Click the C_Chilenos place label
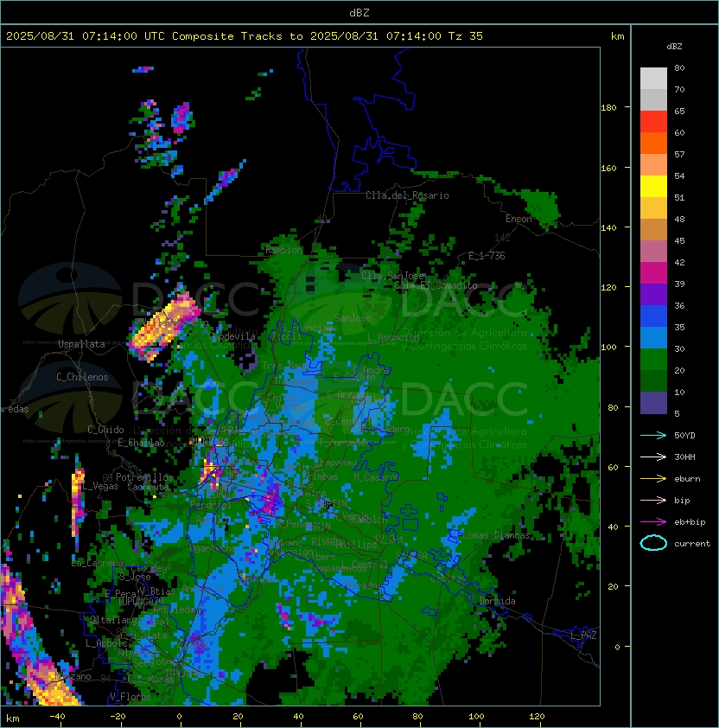This screenshot has width=719, height=728. [x=82, y=377]
